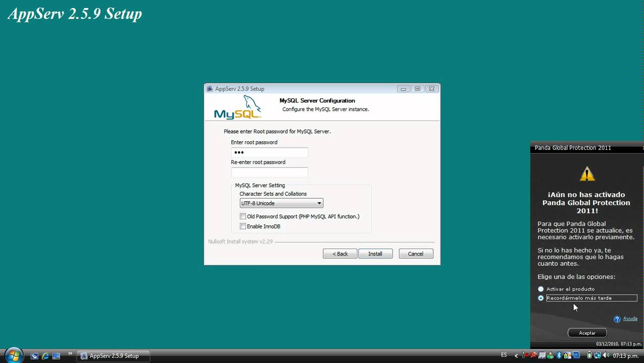Click the Nullsoft Install system v2.29 text

coord(240,241)
